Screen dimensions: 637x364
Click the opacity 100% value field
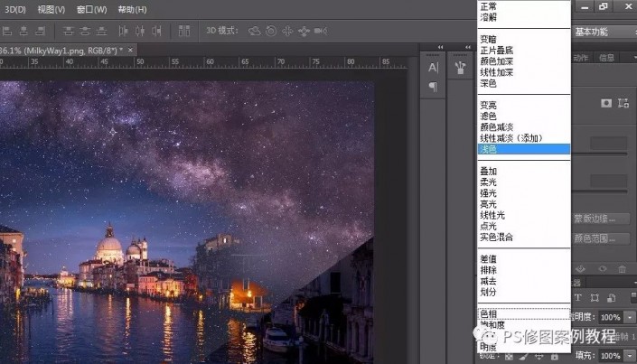(x=612, y=317)
